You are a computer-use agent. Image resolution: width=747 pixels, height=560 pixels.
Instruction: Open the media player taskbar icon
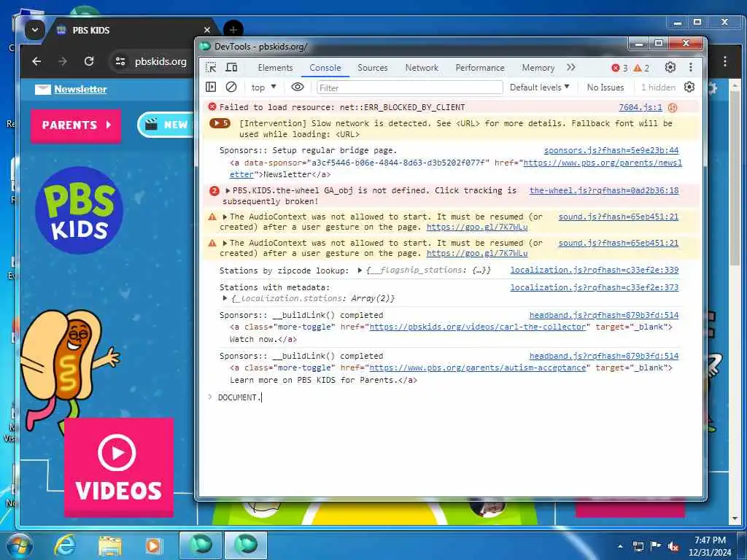coord(153,545)
